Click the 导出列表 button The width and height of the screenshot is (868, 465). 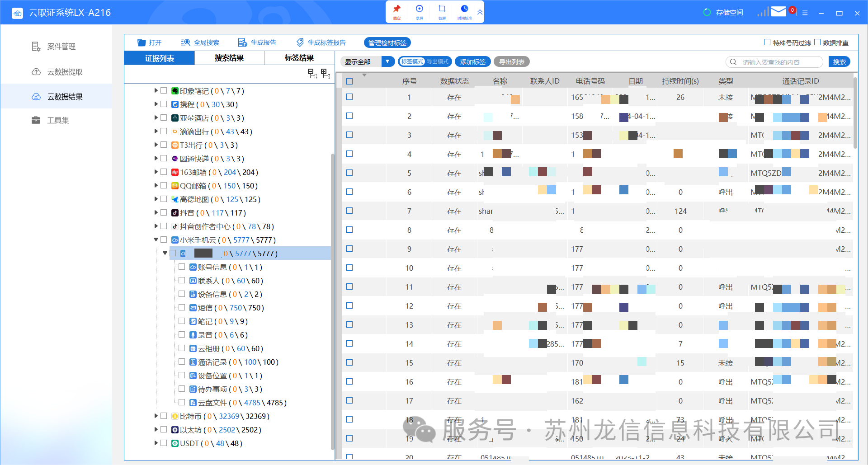[x=511, y=61]
